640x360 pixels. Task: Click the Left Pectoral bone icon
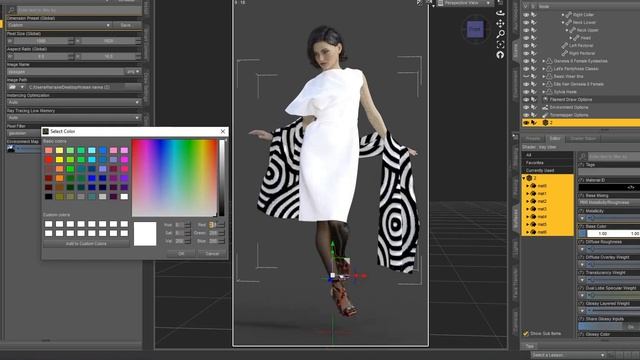(x=564, y=46)
